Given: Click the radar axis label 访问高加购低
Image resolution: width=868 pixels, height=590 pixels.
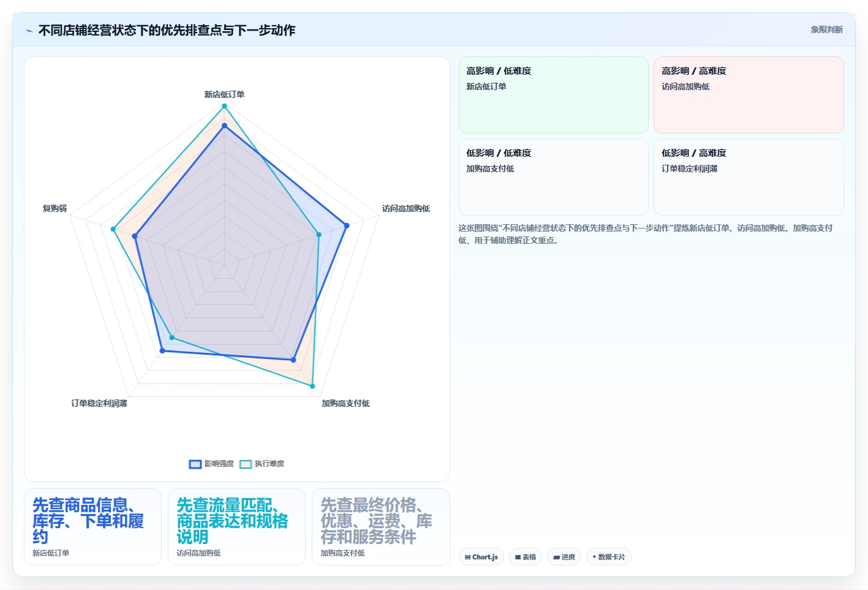Looking at the screenshot, I should tap(406, 208).
